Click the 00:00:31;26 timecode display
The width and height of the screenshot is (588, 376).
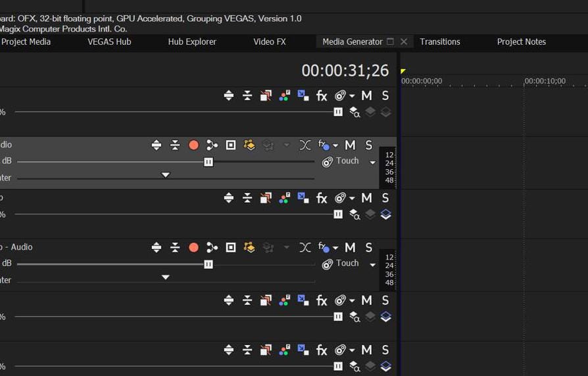(x=345, y=70)
